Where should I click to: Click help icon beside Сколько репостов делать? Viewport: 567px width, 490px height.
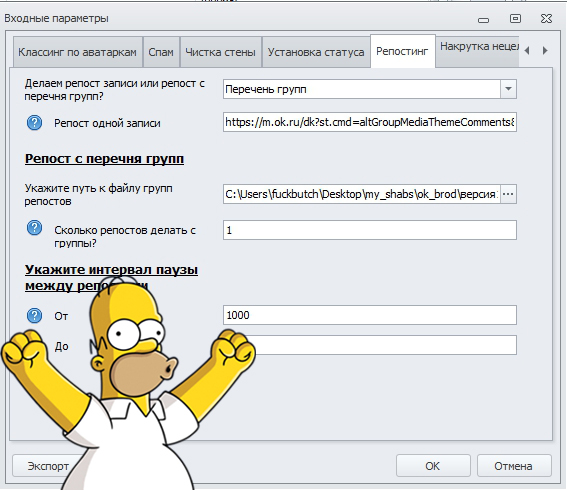click(x=34, y=228)
